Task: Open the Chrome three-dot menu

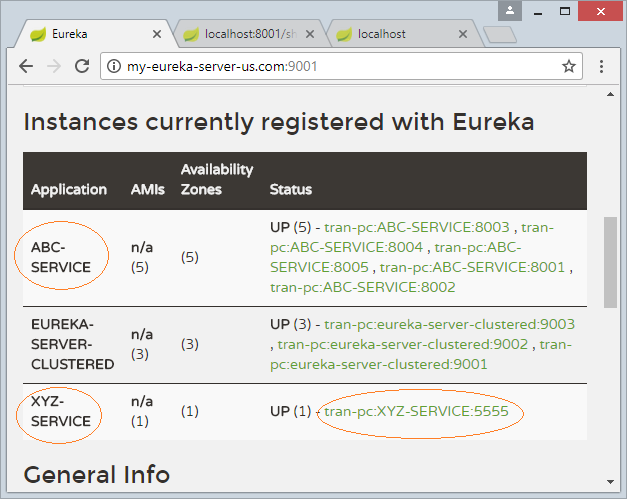Action: [x=601, y=66]
